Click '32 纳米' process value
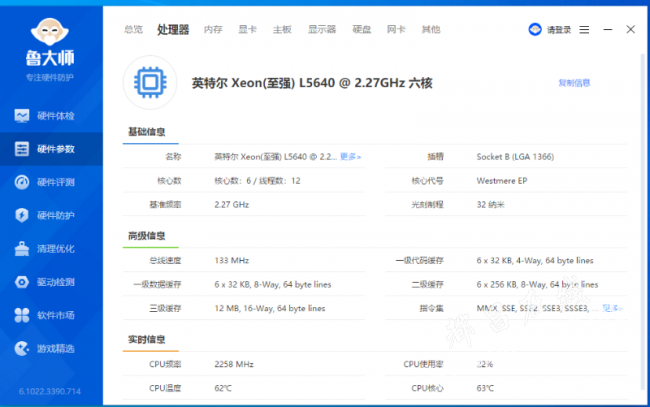This screenshot has width=650, height=407. tap(490, 205)
